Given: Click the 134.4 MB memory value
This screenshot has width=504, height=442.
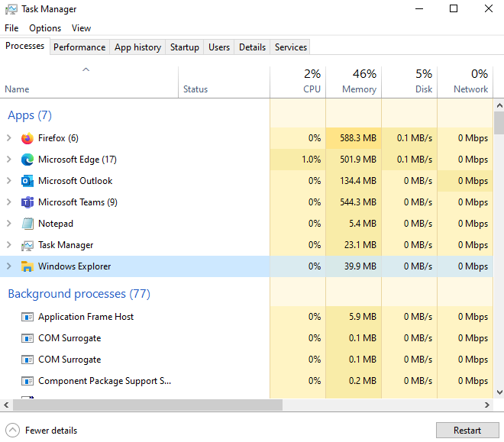Looking at the screenshot, I should coord(358,181).
